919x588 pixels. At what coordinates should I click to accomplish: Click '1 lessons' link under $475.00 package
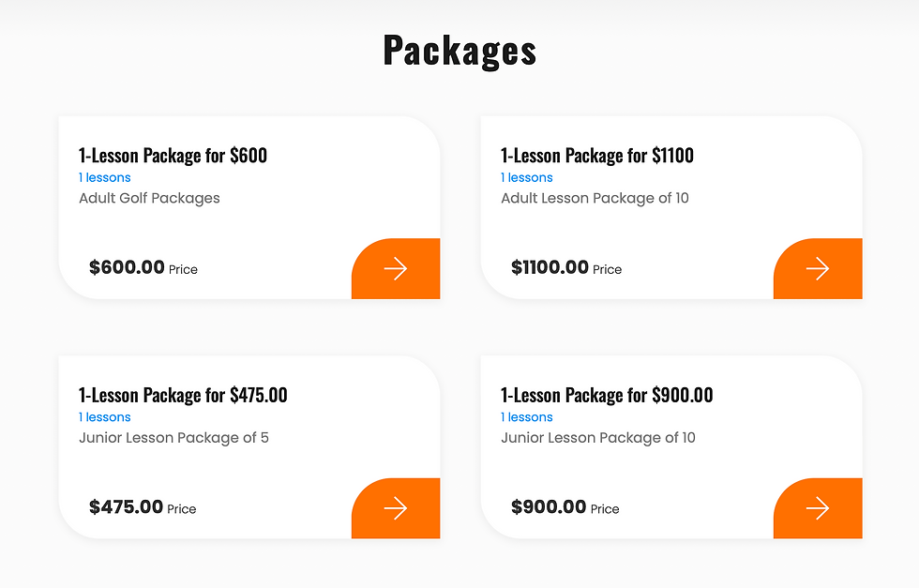[105, 417]
